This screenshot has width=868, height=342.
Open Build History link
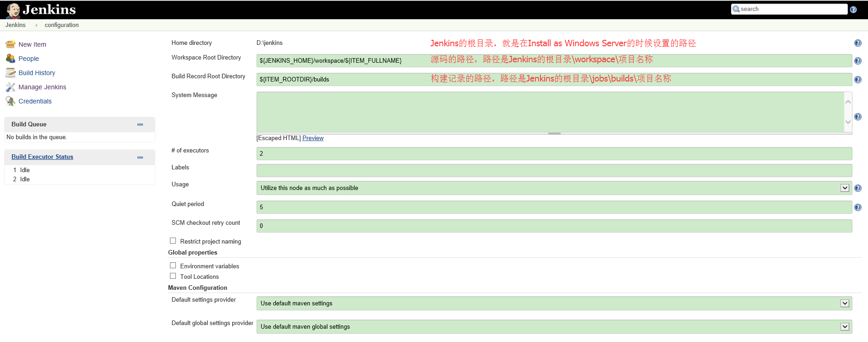(x=37, y=73)
